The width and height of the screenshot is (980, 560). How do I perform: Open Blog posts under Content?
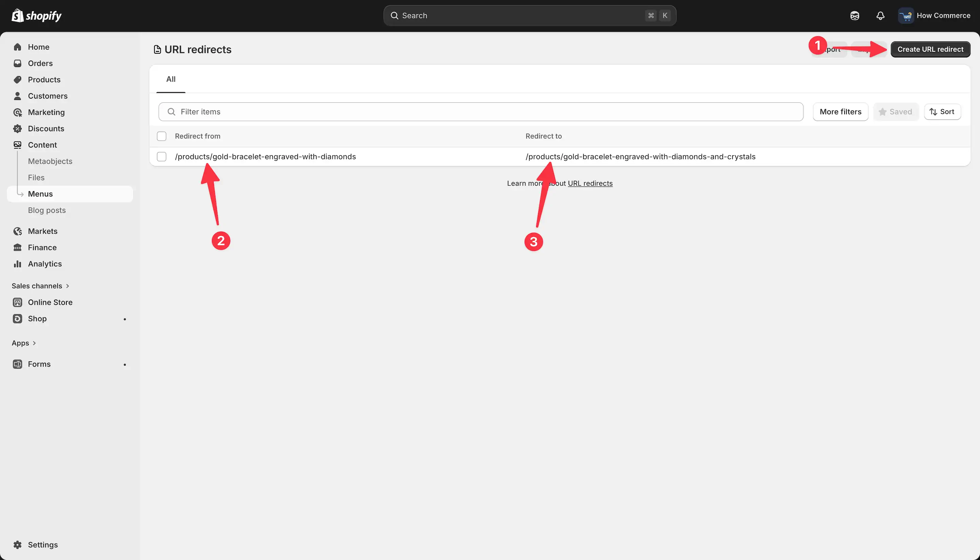click(47, 210)
